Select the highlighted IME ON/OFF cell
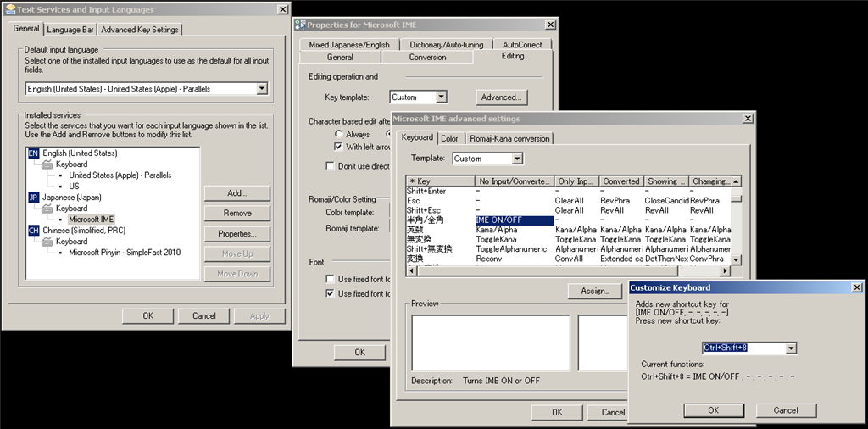Image resolution: width=868 pixels, height=429 pixels. point(515,220)
